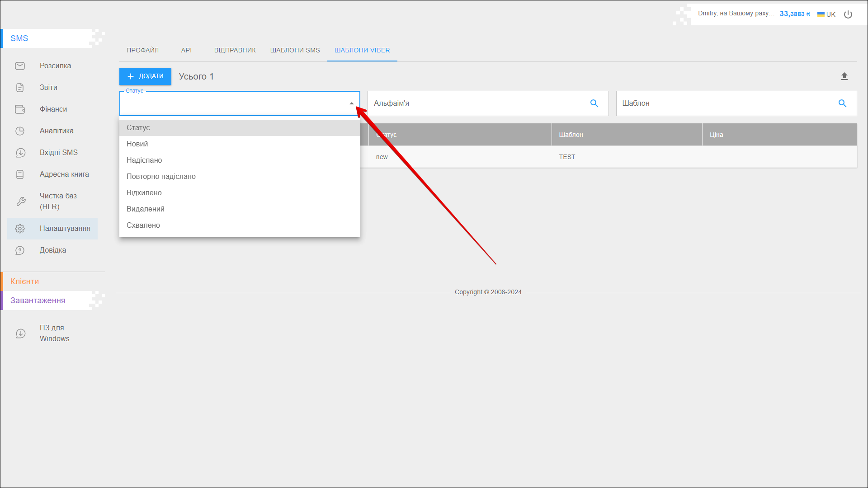The height and width of the screenshot is (488, 868).
Task: Collapse the Статус dropdown arrow
Action: (351, 103)
